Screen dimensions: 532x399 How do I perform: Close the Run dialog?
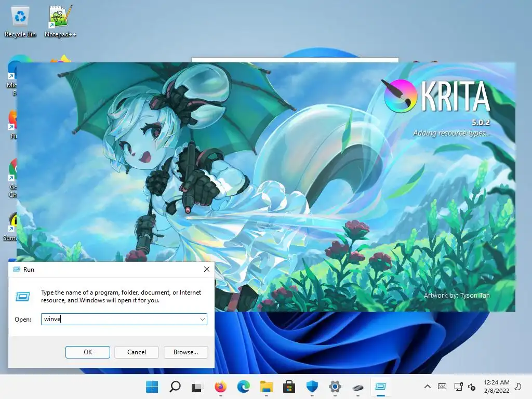click(207, 270)
